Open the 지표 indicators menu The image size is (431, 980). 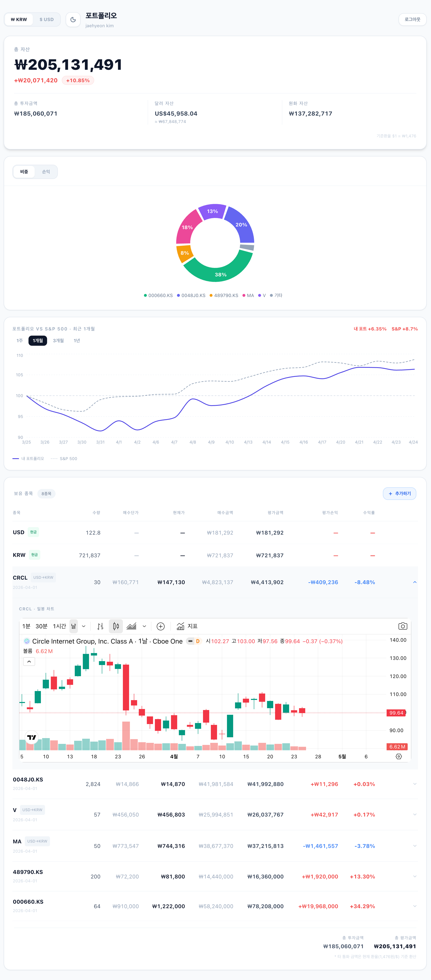[x=187, y=626]
